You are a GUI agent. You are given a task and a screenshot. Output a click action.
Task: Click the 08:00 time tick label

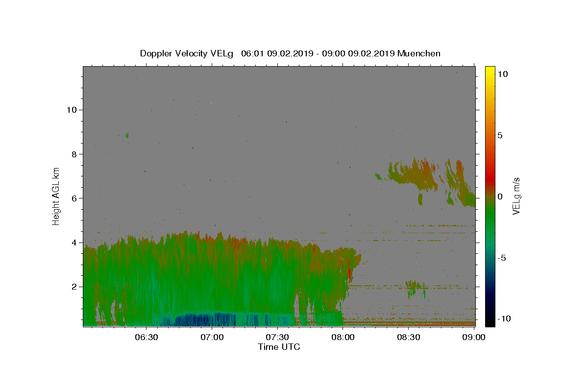pyautogui.click(x=343, y=337)
